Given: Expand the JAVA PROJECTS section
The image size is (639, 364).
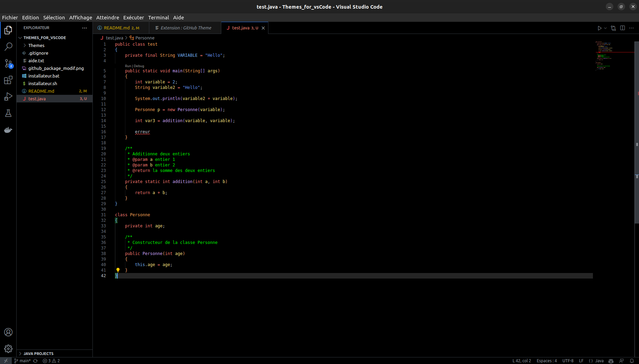Looking at the screenshot, I should click(38, 354).
